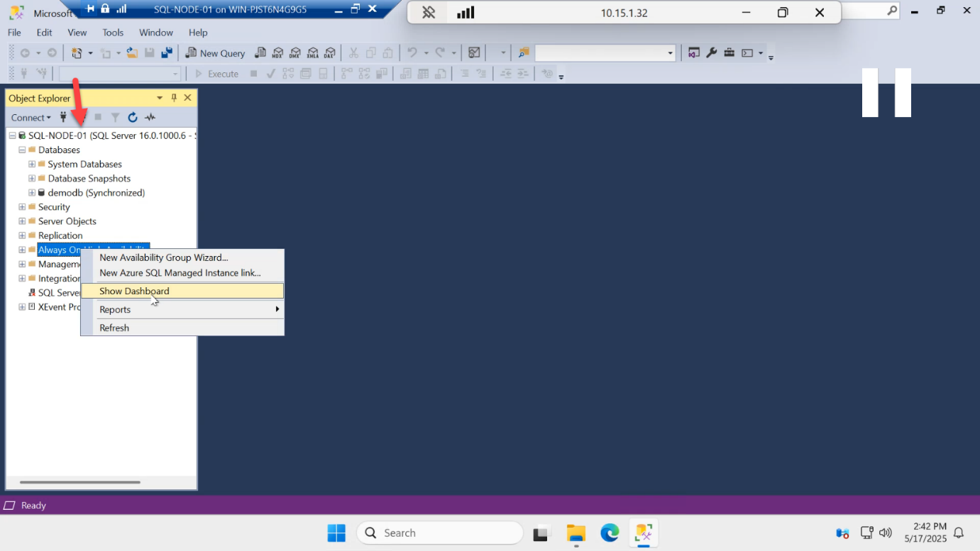Expand the demodb (Synchronized) database
This screenshot has height=551, width=980.
32,192
